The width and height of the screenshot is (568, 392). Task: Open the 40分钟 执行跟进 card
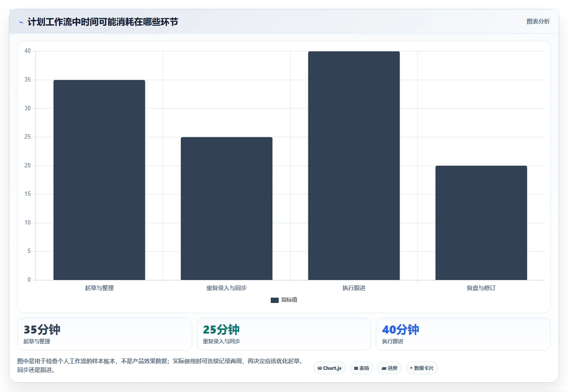coord(463,334)
